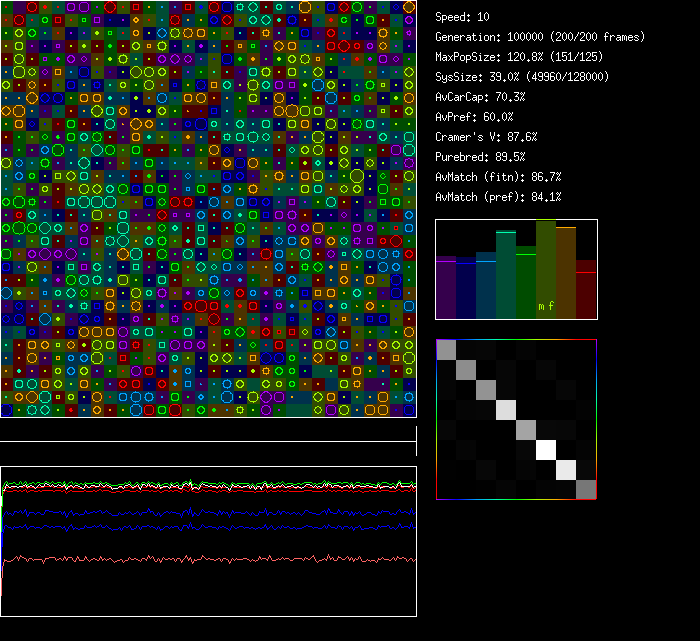Select the dark blue histogram bar
Image resolution: width=700 pixels, height=641 pixels.
[466, 289]
